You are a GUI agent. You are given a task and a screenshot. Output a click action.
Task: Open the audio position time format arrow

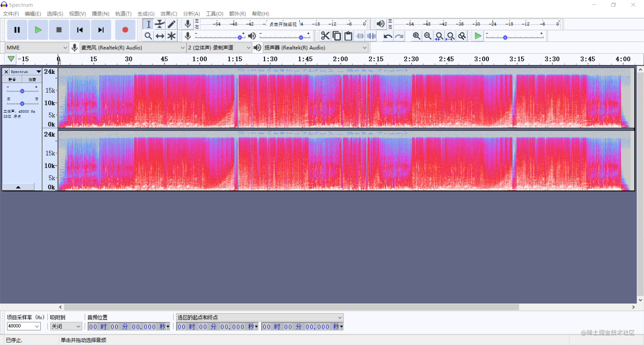pos(168,326)
